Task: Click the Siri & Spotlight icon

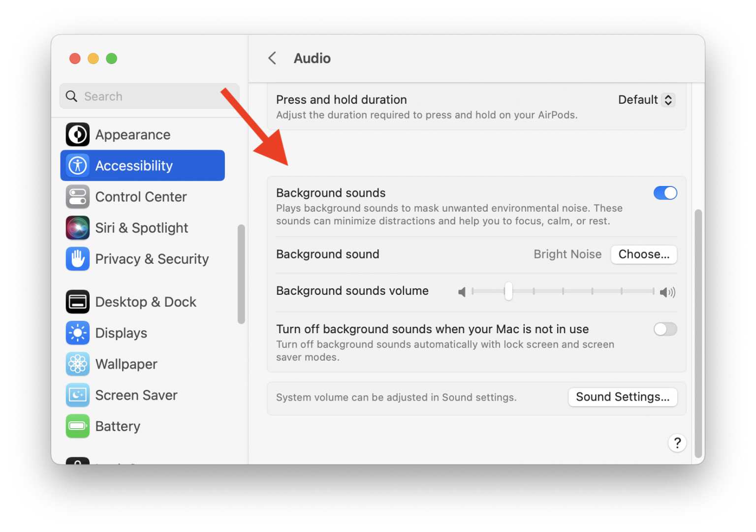Action: click(x=77, y=227)
